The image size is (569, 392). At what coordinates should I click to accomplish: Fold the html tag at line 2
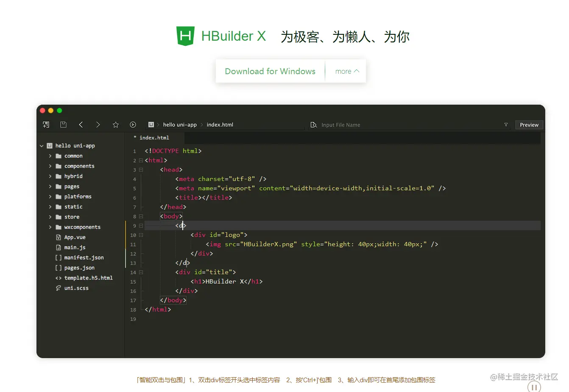tap(141, 161)
